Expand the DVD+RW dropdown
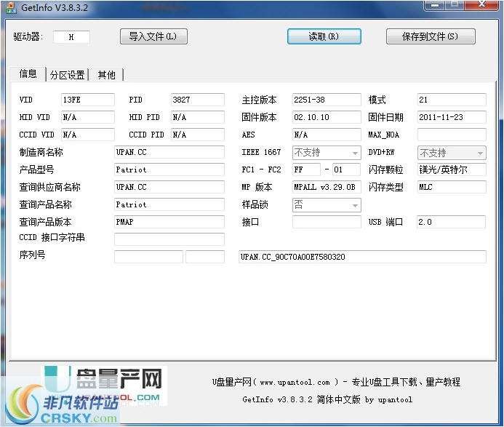504x427 pixels. click(x=452, y=153)
